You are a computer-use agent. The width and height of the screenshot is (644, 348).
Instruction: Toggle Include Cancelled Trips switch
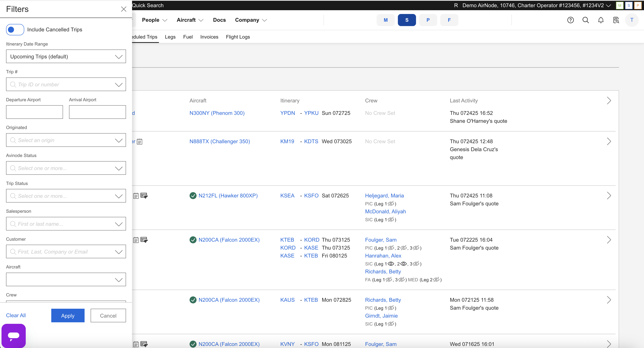point(15,29)
